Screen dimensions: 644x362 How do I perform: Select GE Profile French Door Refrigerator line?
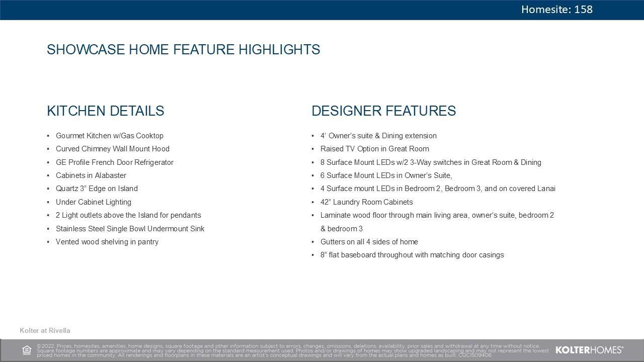tap(114, 162)
